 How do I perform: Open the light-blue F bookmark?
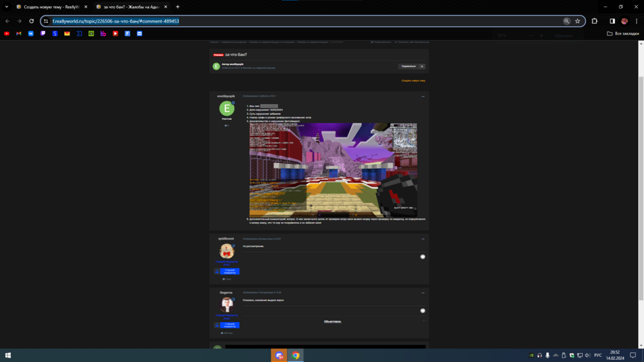128,33
